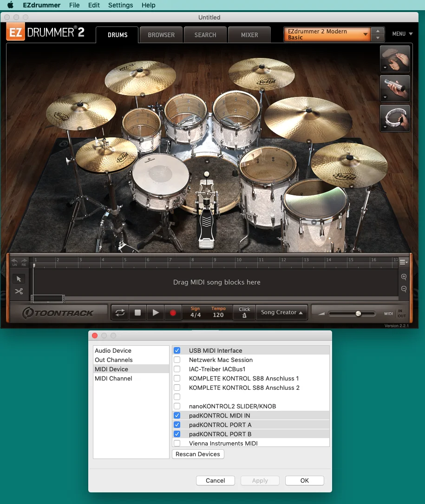Open the MENU dropdown
425x504 pixels.
(x=402, y=34)
